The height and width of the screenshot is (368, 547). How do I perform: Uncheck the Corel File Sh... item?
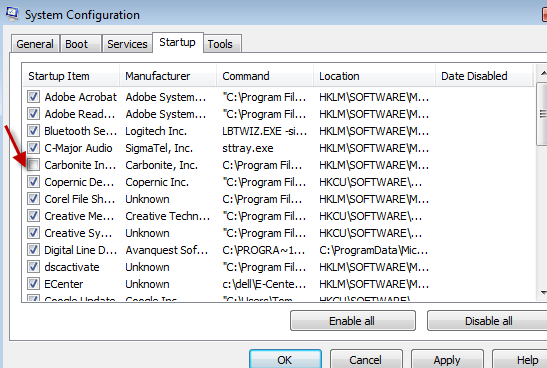(x=33, y=199)
